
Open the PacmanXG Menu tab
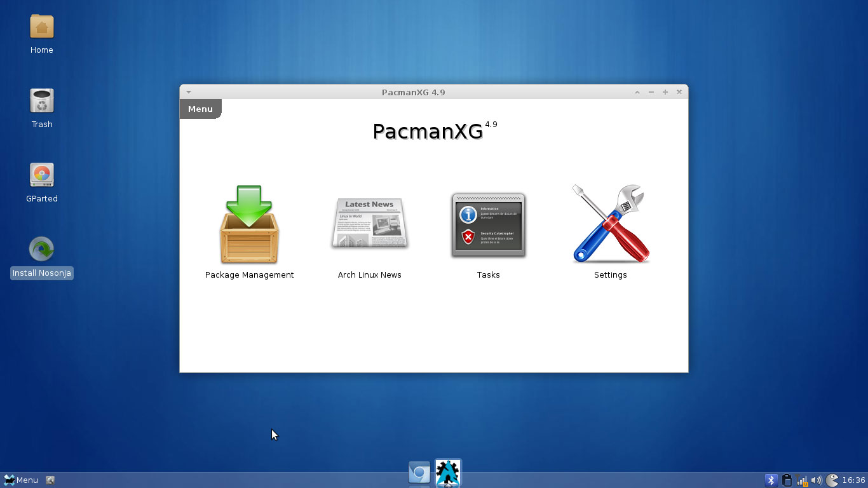200,109
